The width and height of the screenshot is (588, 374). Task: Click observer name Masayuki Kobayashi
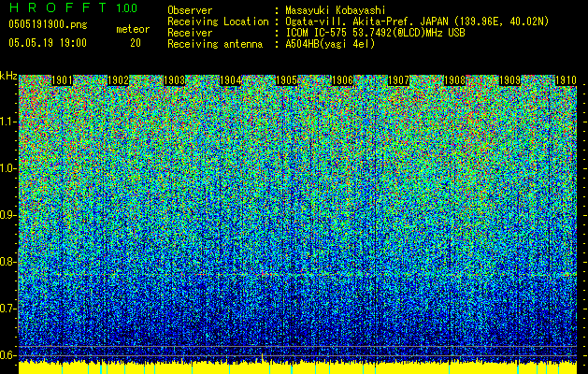tap(336, 10)
